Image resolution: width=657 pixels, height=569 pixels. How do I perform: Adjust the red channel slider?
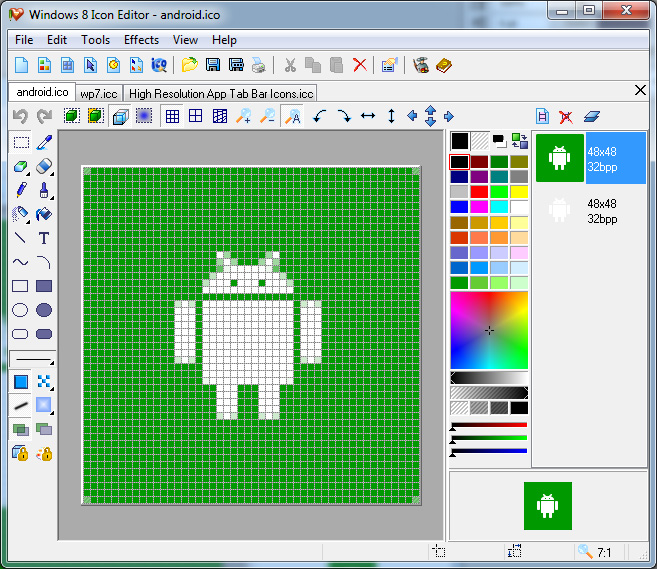tap(489, 426)
